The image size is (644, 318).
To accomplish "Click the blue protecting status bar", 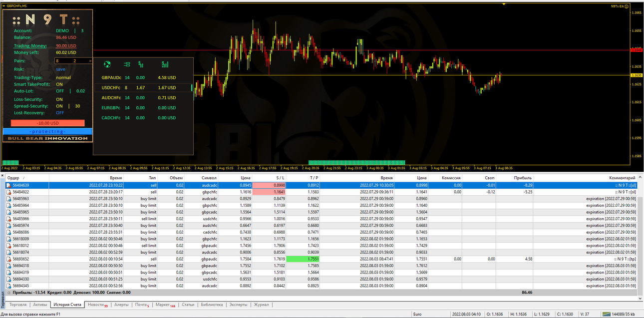I will (x=47, y=131).
